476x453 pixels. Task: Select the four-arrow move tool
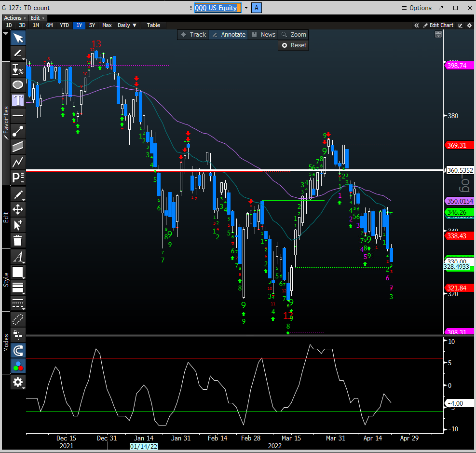click(x=18, y=209)
